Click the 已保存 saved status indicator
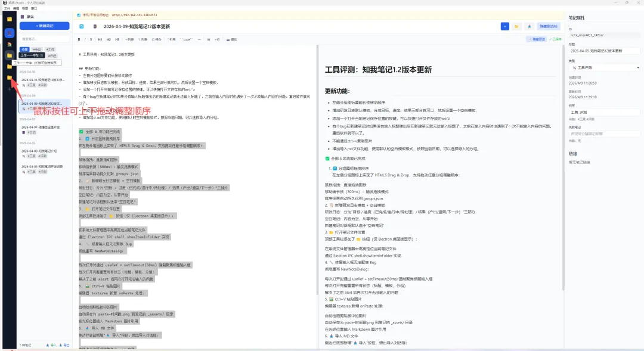Image resolution: width=644 pixels, height=351 pixels. (x=555, y=39)
